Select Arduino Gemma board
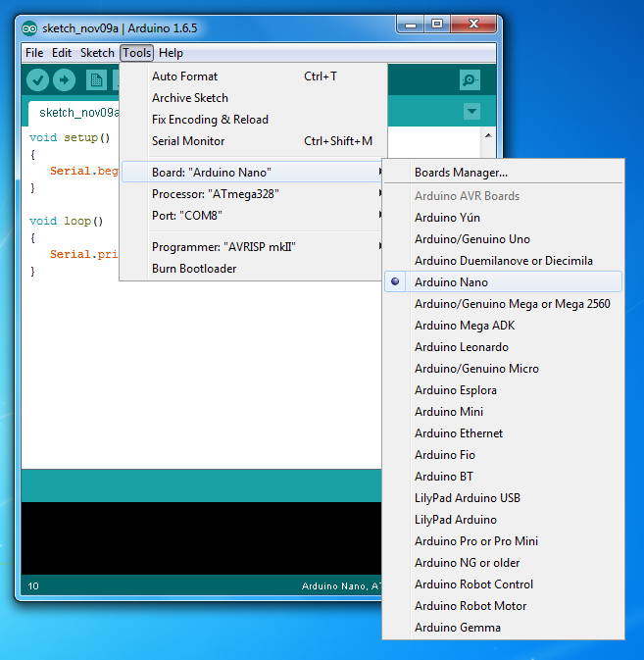644x660 pixels. coord(503,628)
